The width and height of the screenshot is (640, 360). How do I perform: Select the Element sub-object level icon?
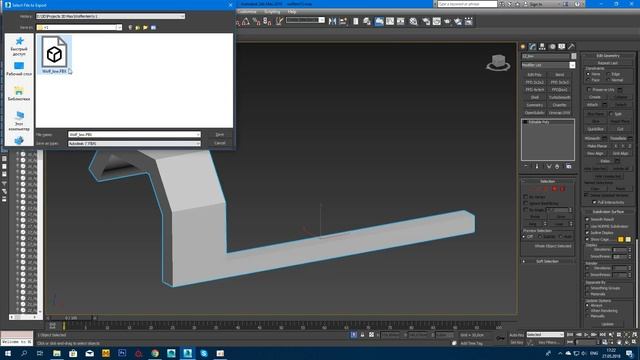point(562,189)
